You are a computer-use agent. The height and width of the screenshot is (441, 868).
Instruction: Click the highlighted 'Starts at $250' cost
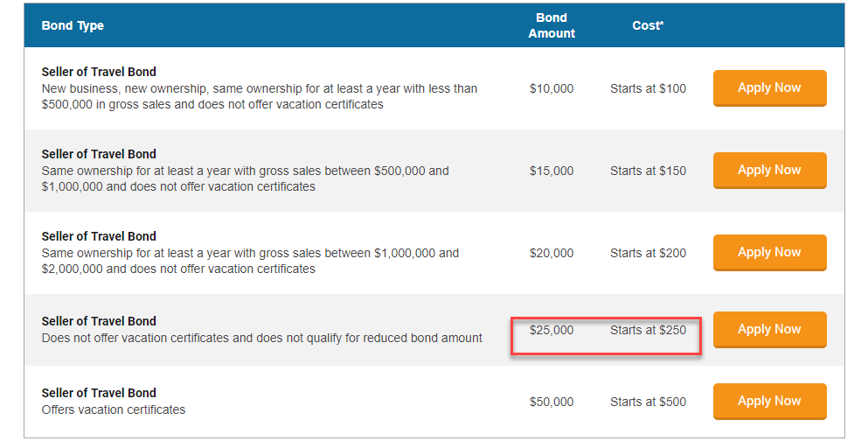pyautogui.click(x=648, y=330)
